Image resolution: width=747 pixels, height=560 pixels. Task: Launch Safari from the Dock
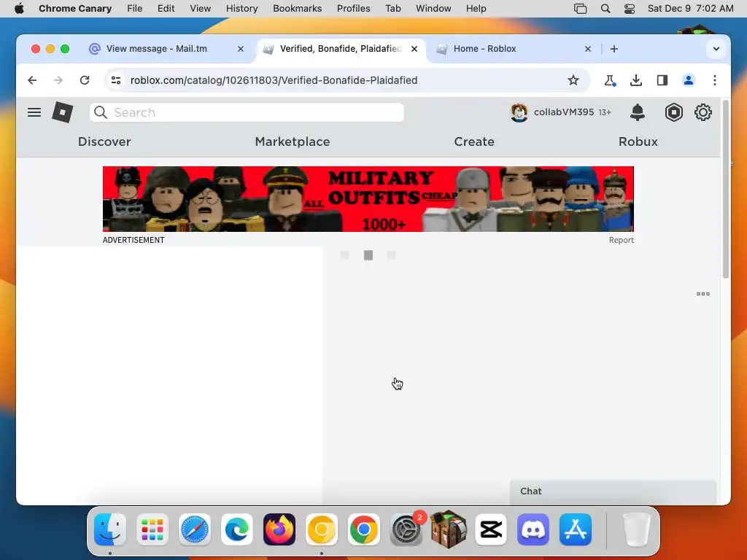[194, 529]
